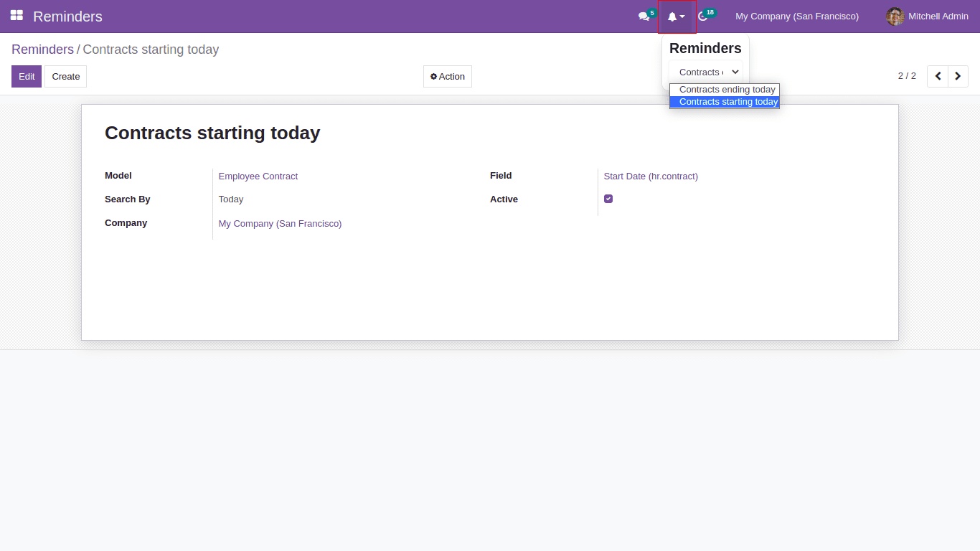Open the apps menu grid icon
980x551 pixels.
point(16,16)
